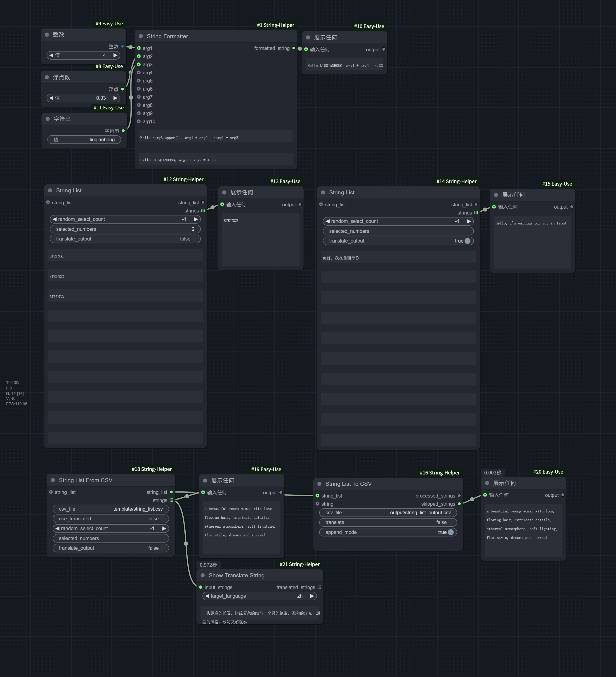
Task: Click the arg3 input socket
Action: coord(139,64)
